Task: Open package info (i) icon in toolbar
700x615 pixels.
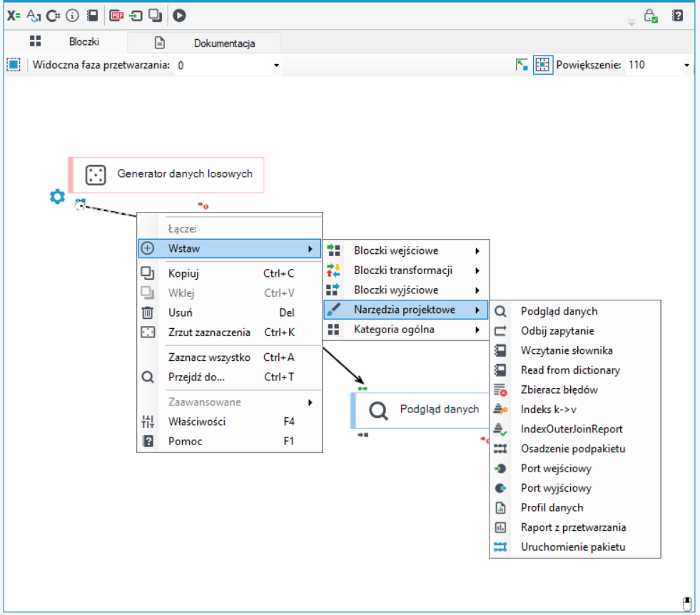Action: [72, 16]
